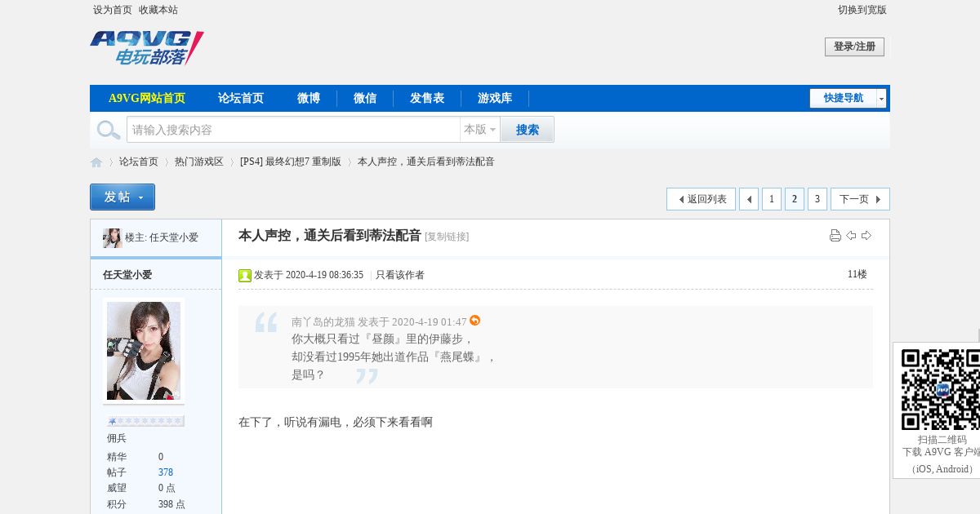Viewport: 980px width, 514px height.
Task: Click the 复制链接 link
Action: tap(447, 237)
